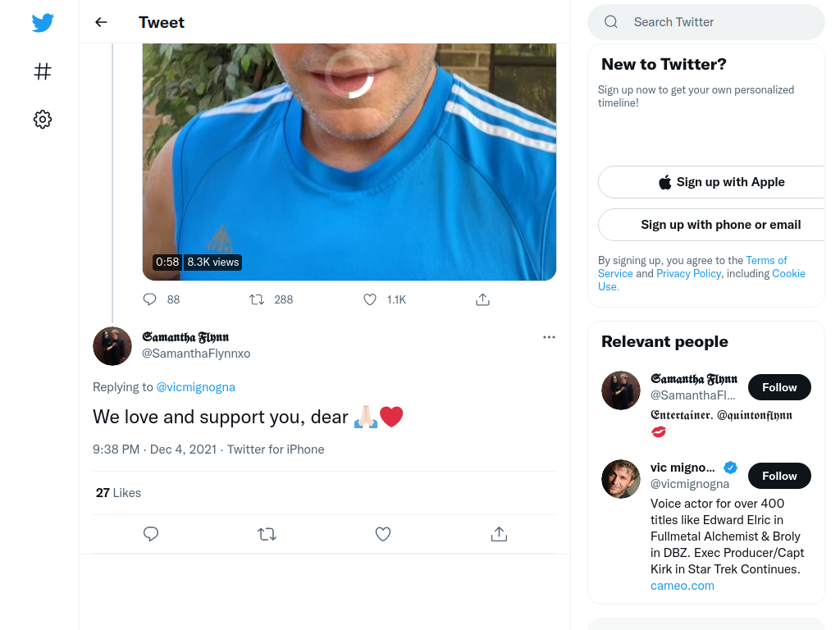Open the cameo.com link

(682, 586)
